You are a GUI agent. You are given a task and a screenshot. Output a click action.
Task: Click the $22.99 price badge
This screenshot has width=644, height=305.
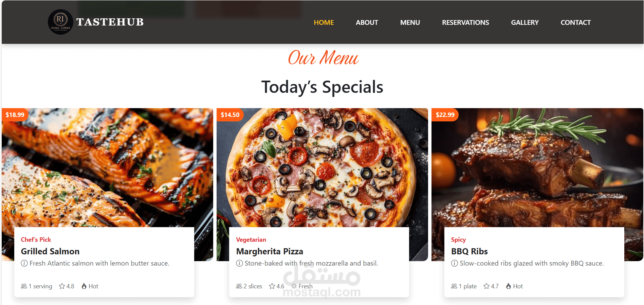[x=445, y=115]
